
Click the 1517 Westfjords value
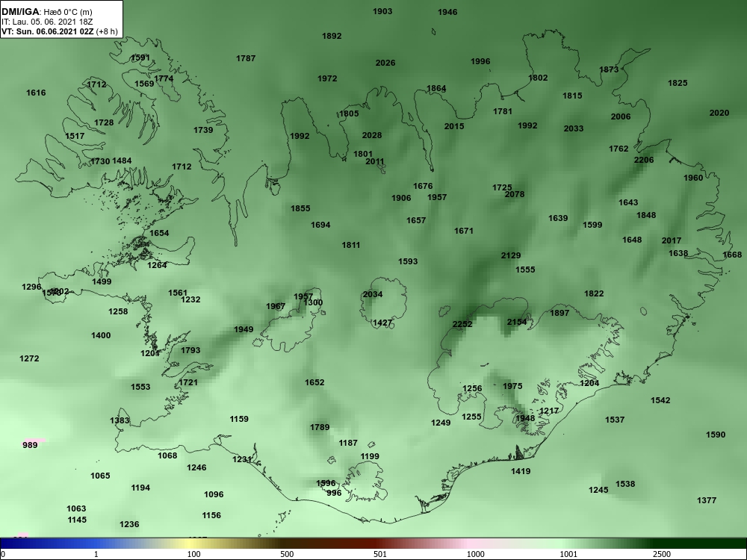(x=75, y=136)
